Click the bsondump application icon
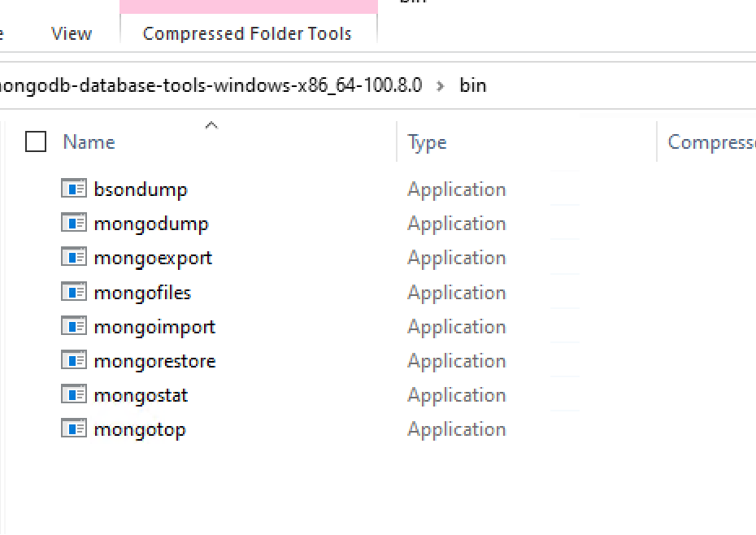Image resolution: width=756 pixels, height=535 pixels. coord(74,189)
